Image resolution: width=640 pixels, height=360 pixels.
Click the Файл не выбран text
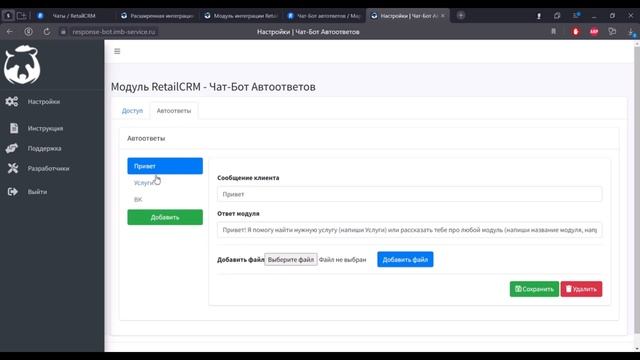342,260
